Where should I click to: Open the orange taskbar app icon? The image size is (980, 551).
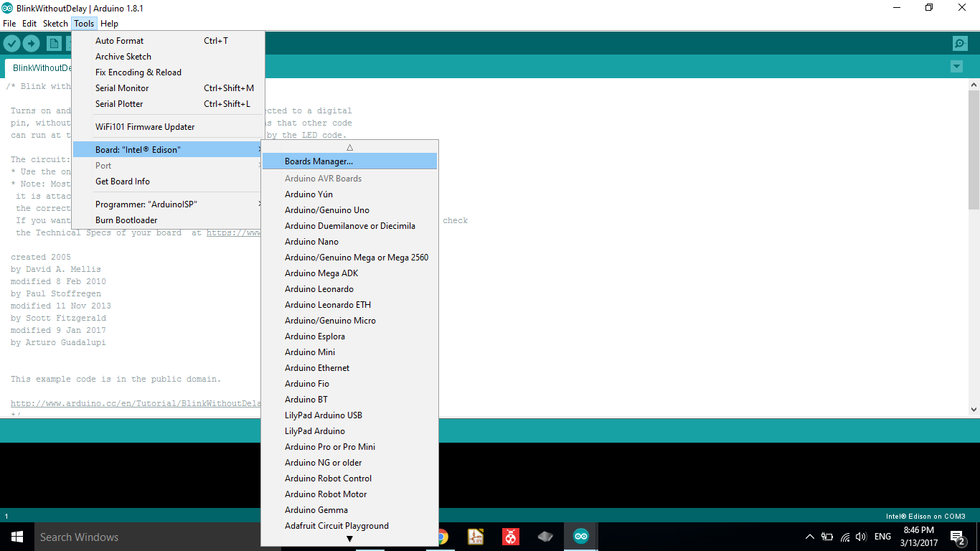475,537
